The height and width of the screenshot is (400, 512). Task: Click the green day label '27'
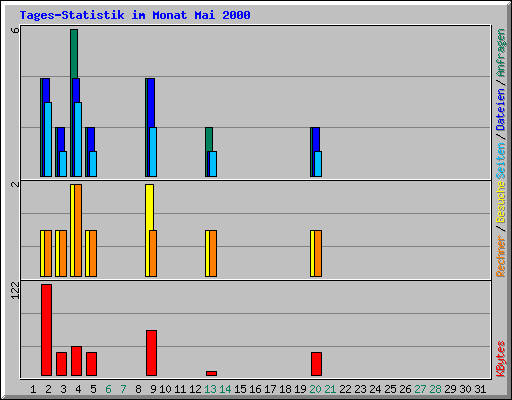[420, 389]
